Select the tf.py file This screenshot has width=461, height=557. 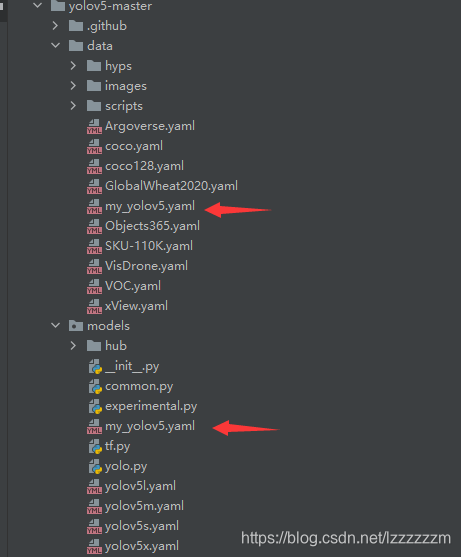coord(117,446)
